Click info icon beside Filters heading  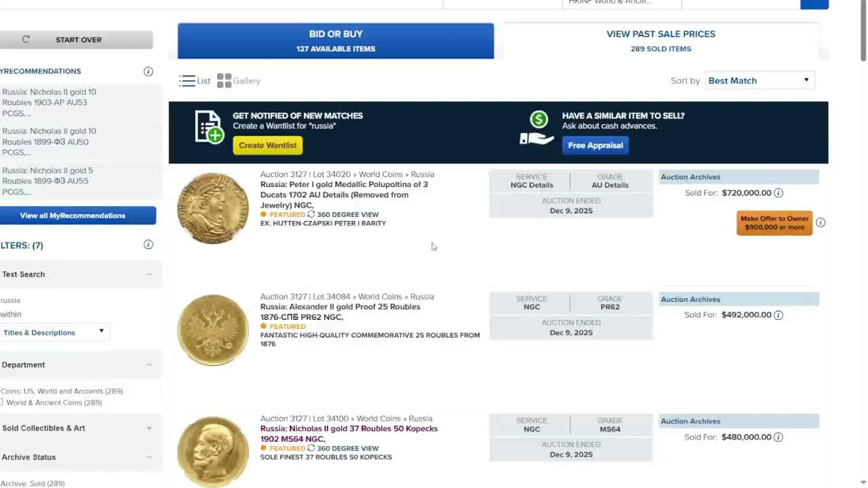click(149, 245)
